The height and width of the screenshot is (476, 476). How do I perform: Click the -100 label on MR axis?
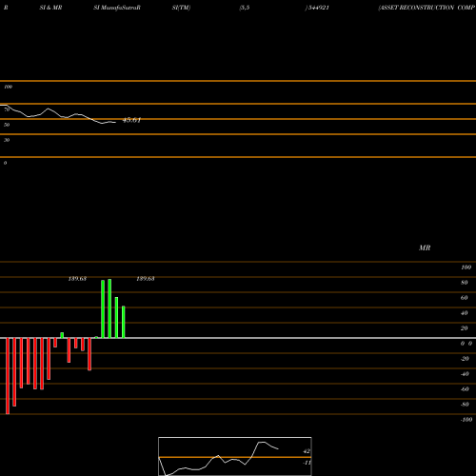tap(466, 420)
